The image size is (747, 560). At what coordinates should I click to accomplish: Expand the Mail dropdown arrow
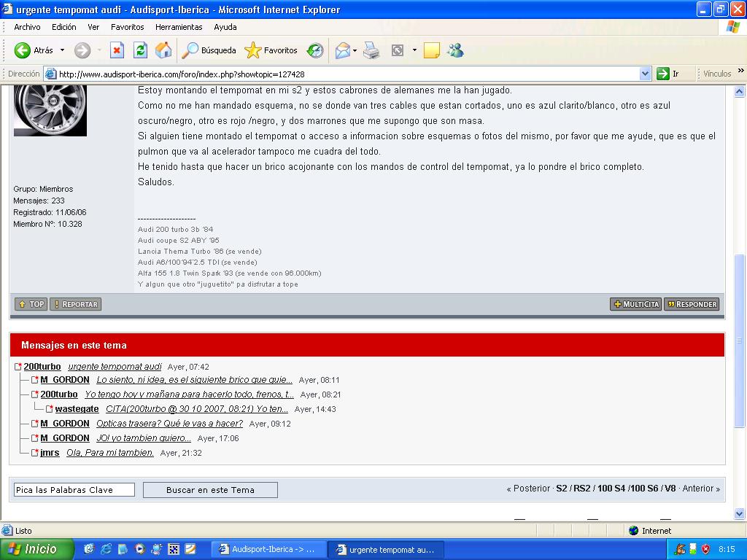355,50
